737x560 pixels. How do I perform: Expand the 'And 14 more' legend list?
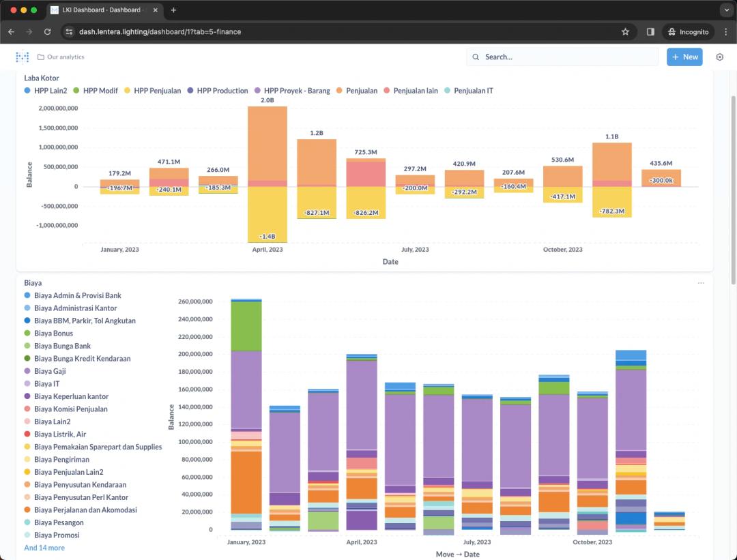pyautogui.click(x=44, y=548)
